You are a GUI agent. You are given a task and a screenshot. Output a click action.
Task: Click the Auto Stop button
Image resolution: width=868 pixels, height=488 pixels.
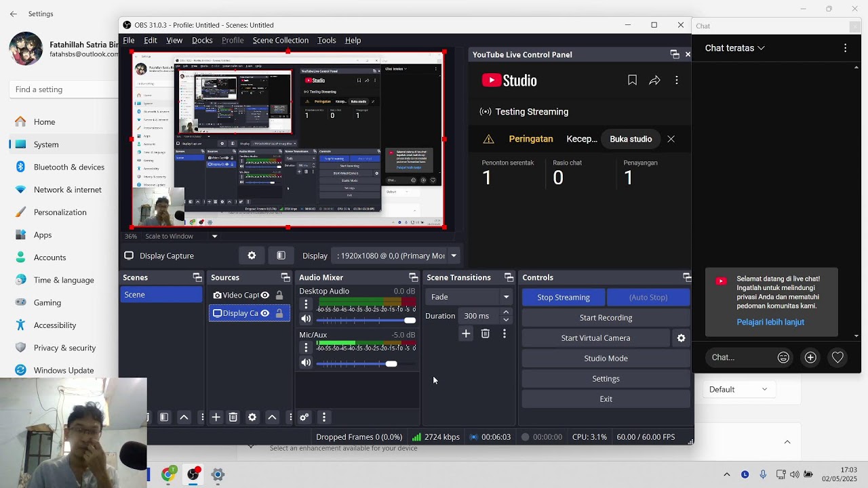point(648,298)
